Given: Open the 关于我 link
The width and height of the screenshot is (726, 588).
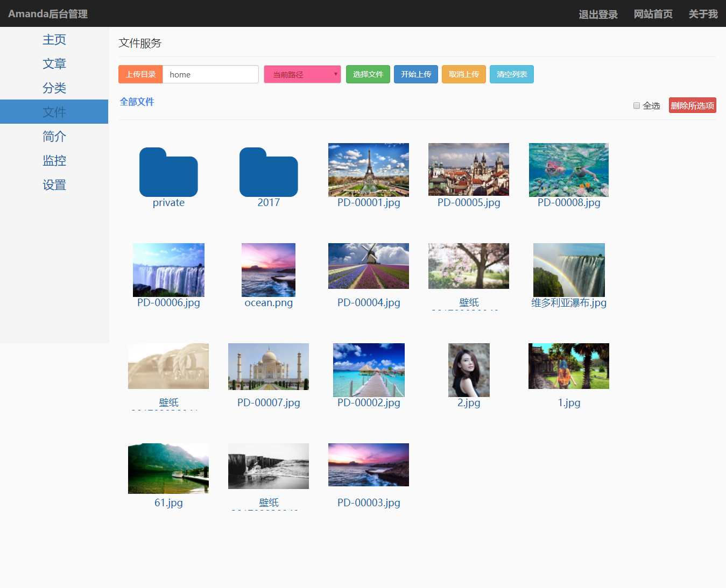Looking at the screenshot, I should pyautogui.click(x=703, y=14).
